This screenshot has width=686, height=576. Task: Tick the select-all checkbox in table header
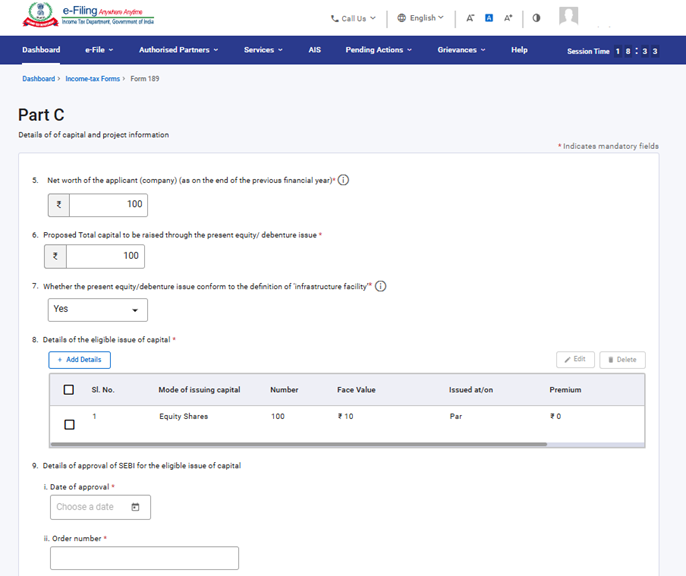[x=69, y=390]
